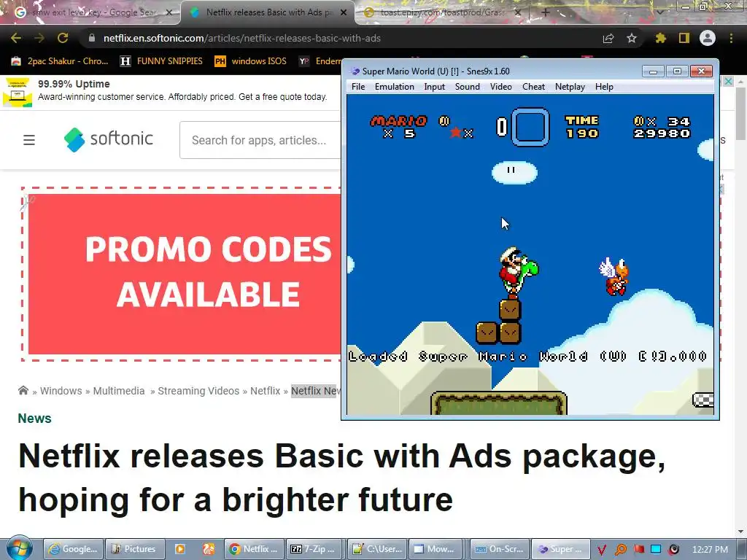The height and width of the screenshot is (560, 747).
Task: Open the Video menu in Snes9x
Action: point(500,87)
